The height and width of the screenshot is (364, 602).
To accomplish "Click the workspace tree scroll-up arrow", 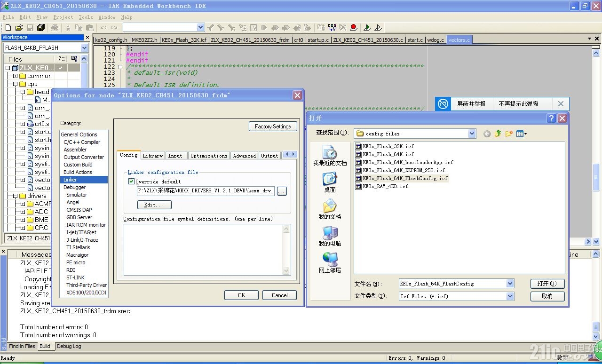I will pos(84,59).
